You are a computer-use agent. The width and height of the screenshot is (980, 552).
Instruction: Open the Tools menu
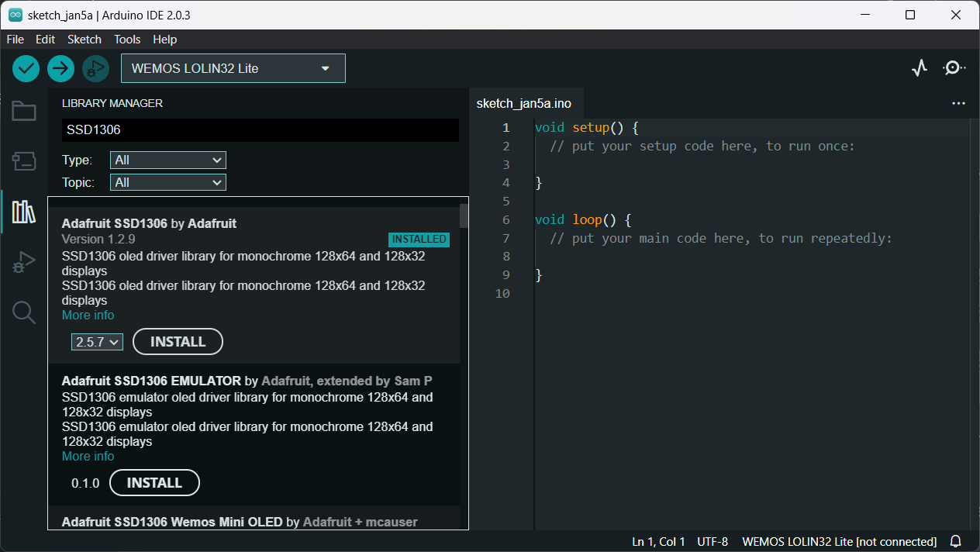pos(127,40)
